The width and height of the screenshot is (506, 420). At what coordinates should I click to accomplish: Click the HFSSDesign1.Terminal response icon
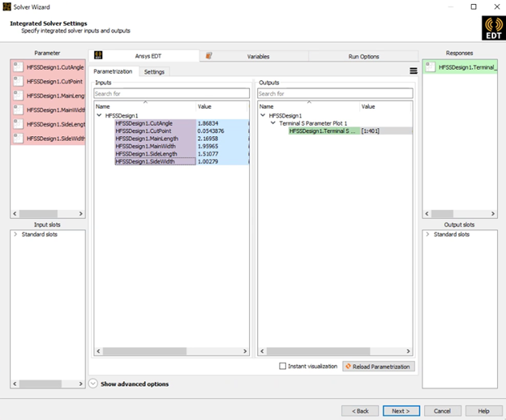pyautogui.click(x=430, y=67)
